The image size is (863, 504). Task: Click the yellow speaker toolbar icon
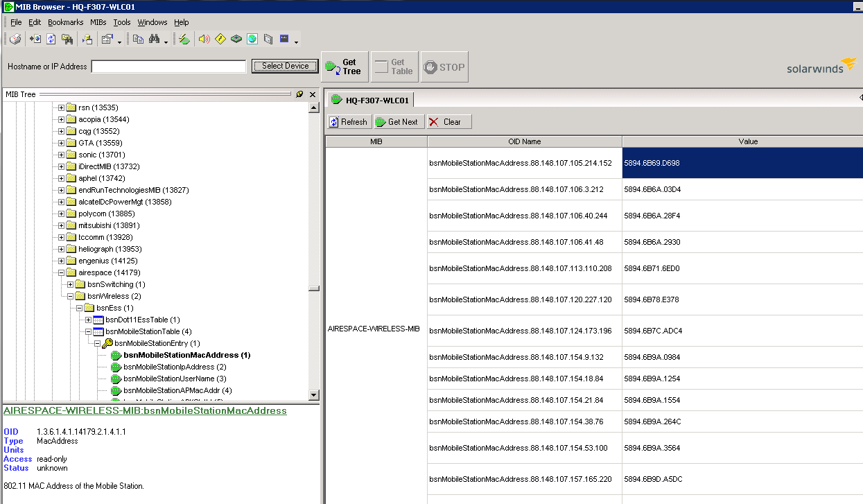tap(204, 40)
